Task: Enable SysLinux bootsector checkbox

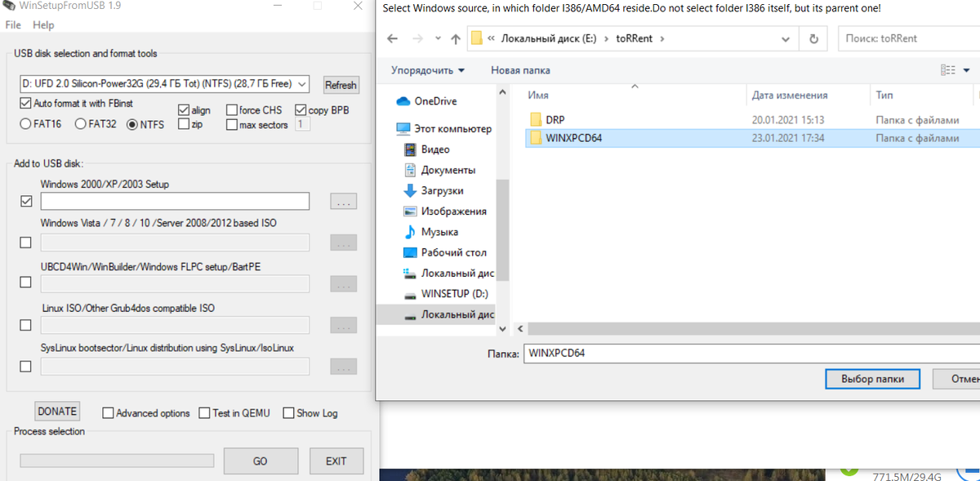Action: coord(25,367)
